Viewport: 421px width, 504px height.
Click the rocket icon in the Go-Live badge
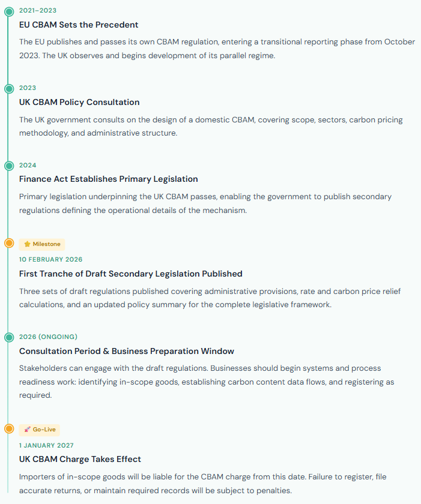pos(28,430)
